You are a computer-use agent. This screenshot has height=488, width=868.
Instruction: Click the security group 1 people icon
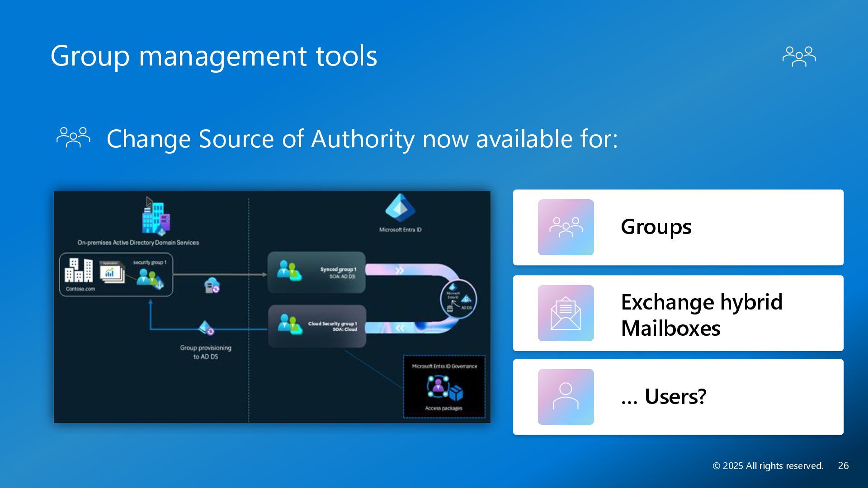tap(150, 279)
